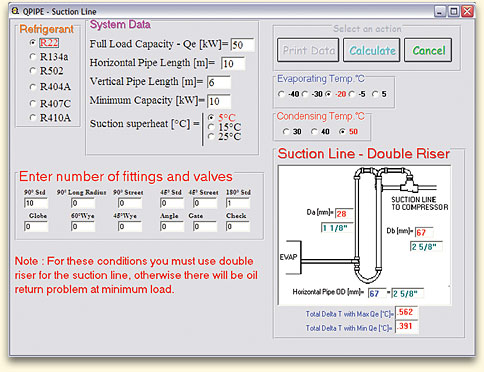The image size is (484, 372).
Task: Click the Cancel button
Action: pos(428,50)
